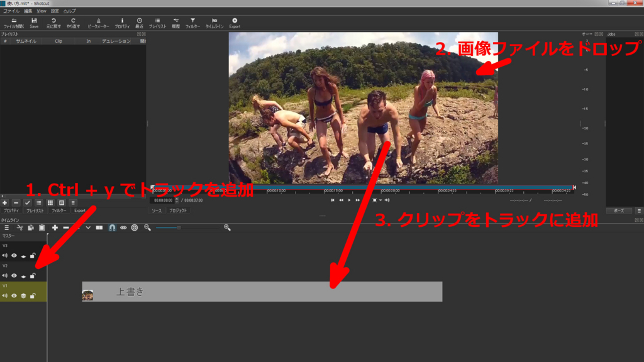Click the timeline zoom out magnifier

147,228
